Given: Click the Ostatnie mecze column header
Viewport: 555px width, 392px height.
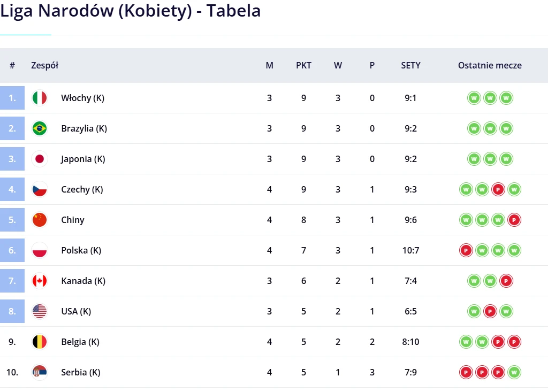Looking at the screenshot, I should 490,65.
